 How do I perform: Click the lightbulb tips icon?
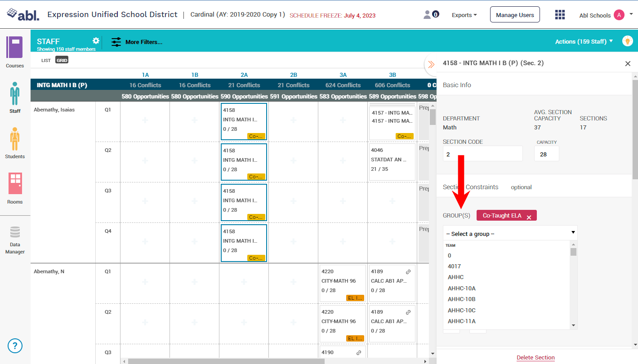pyautogui.click(x=627, y=41)
